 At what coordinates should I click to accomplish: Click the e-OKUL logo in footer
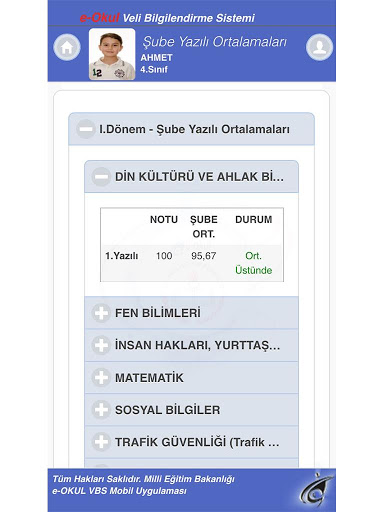(x=316, y=489)
